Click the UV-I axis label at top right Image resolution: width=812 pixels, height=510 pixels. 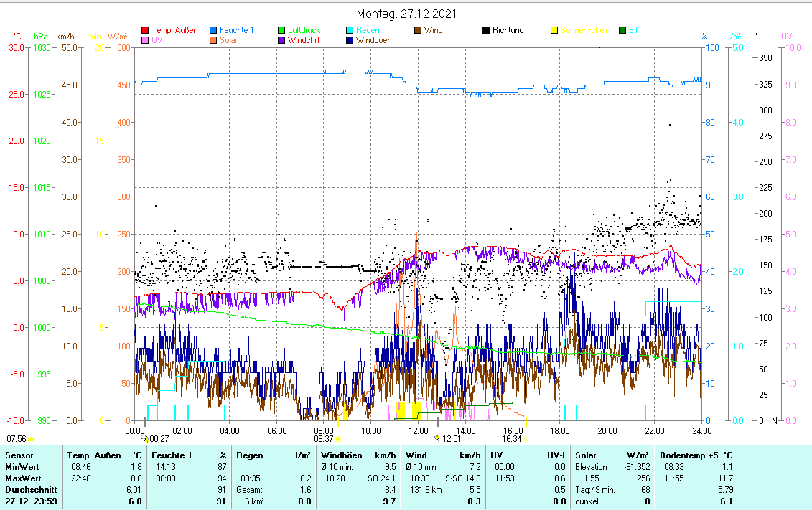click(x=788, y=36)
